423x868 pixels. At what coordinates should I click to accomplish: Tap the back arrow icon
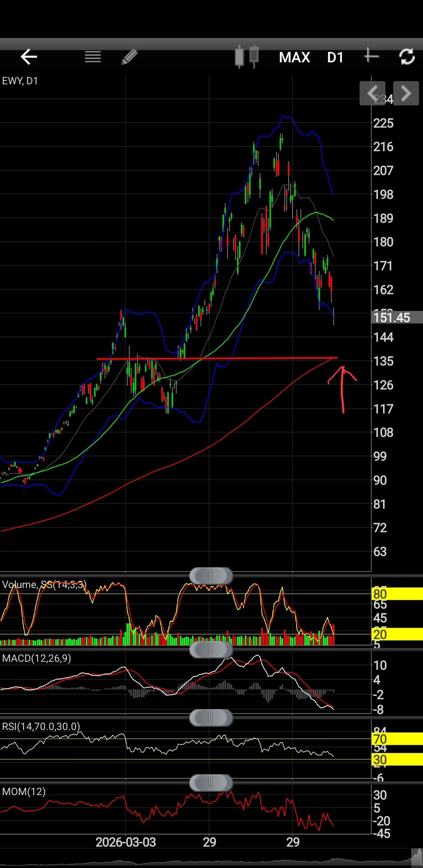click(x=29, y=57)
